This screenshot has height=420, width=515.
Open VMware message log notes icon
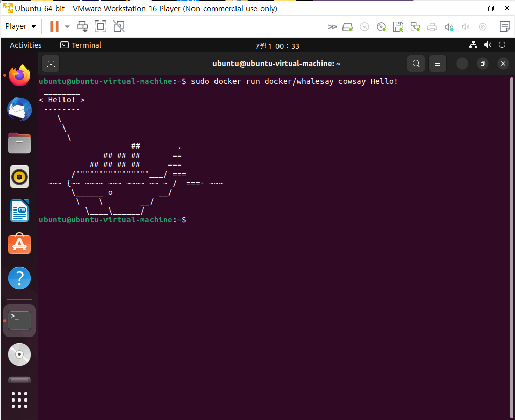504,26
